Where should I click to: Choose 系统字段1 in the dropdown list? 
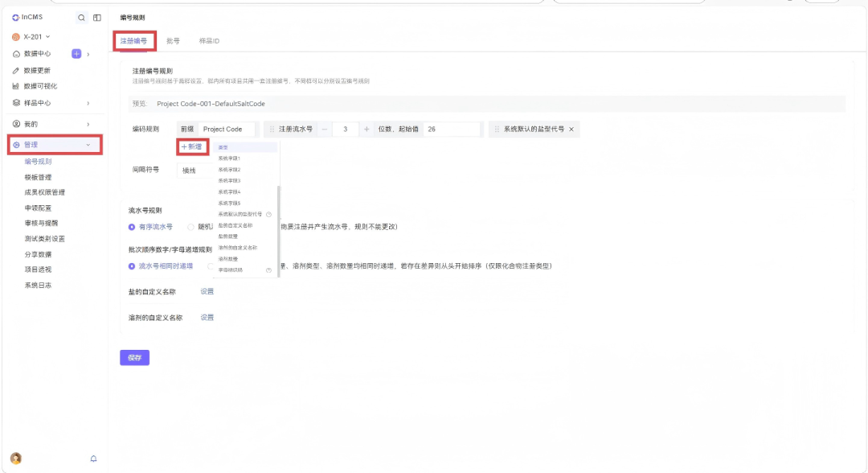point(245,158)
